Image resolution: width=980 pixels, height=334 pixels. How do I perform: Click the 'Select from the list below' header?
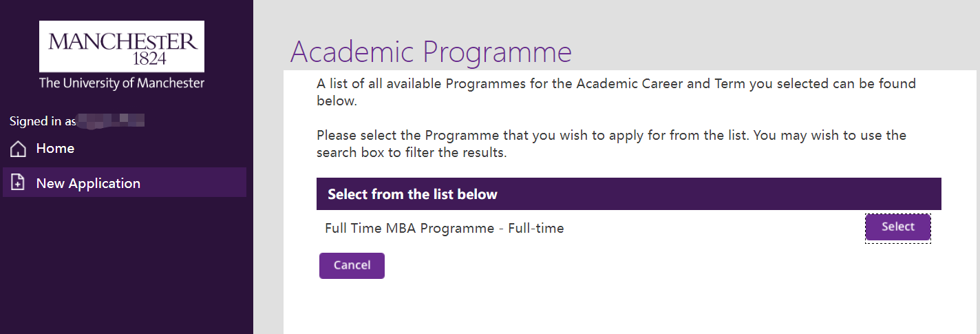pos(412,194)
